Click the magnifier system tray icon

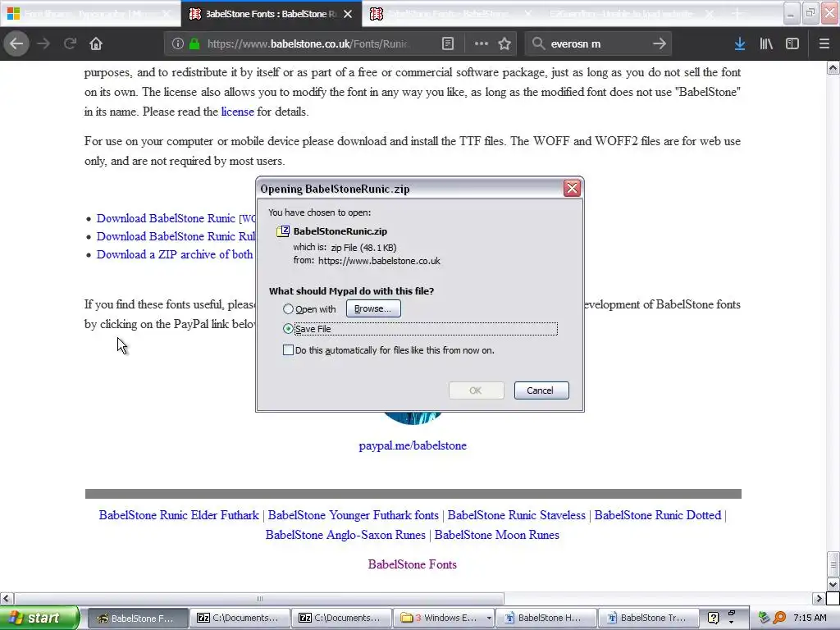pos(779,618)
